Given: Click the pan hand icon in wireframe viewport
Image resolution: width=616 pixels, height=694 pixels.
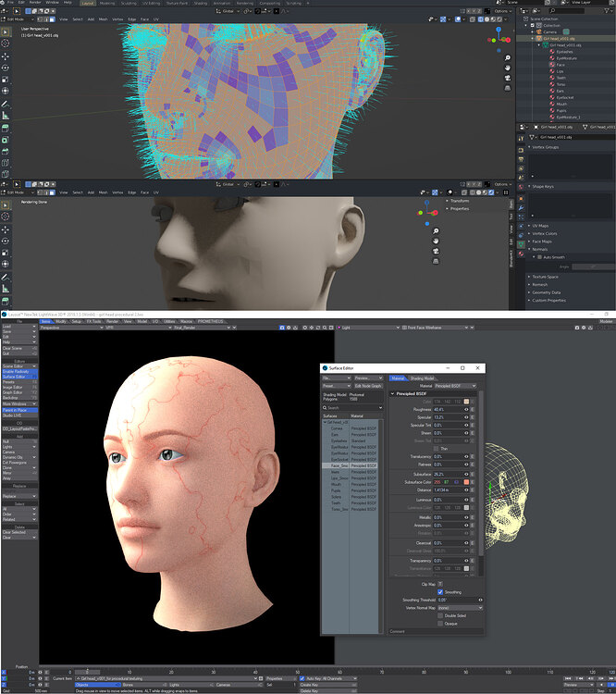Looking at the screenshot, I should pyautogui.click(x=508, y=68).
